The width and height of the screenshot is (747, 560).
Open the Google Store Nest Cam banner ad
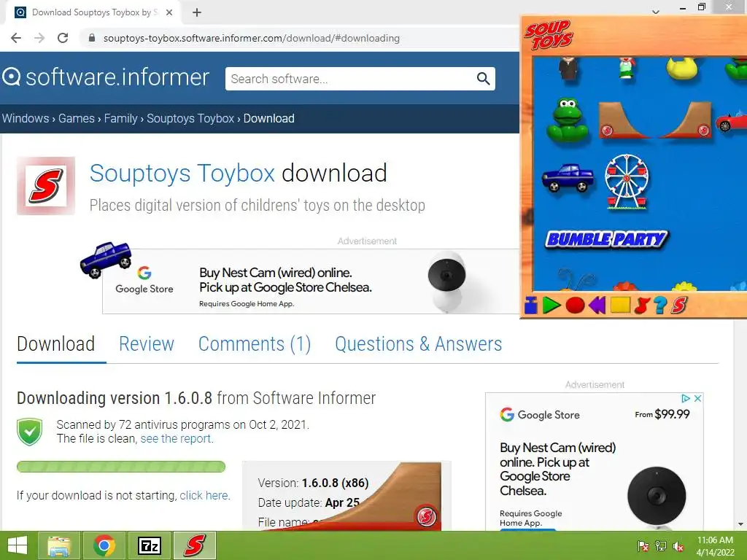(x=311, y=281)
